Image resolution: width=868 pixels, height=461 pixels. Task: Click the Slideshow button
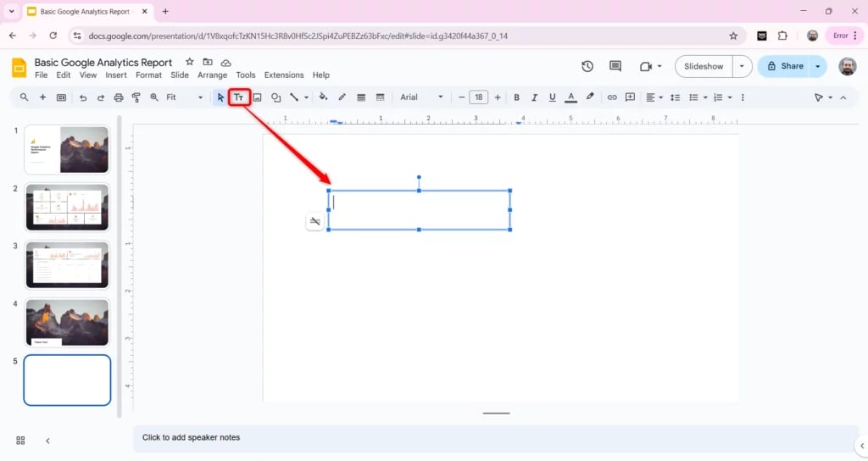click(x=704, y=66)
